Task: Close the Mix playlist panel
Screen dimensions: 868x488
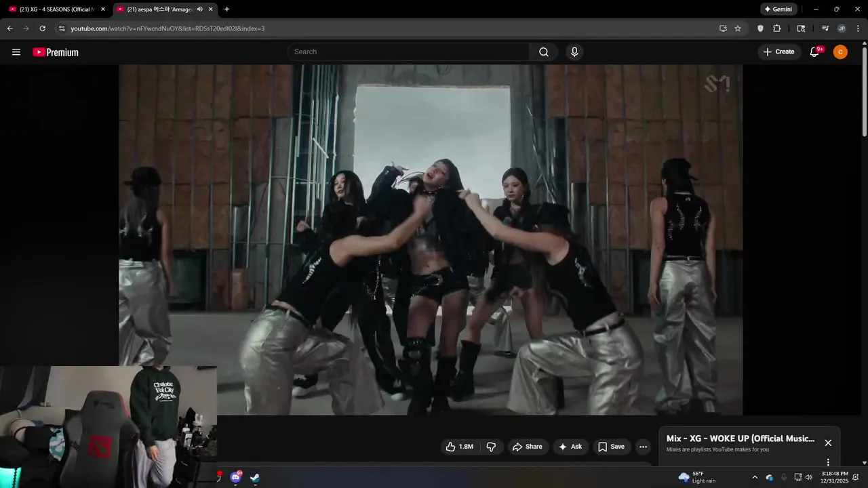Action: coord(828,443)
